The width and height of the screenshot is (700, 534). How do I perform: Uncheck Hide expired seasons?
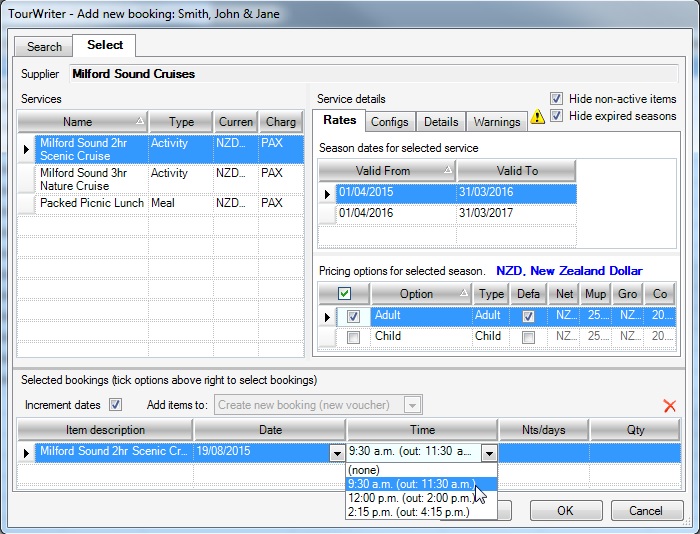[x=557, y=116]
